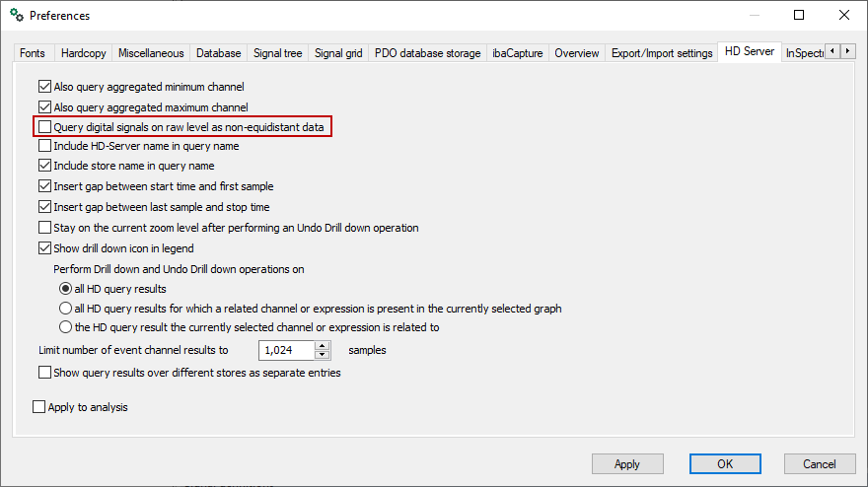Enable Query digital signals as non-equidistant data
Screen dimensions: 868x487
44,126
